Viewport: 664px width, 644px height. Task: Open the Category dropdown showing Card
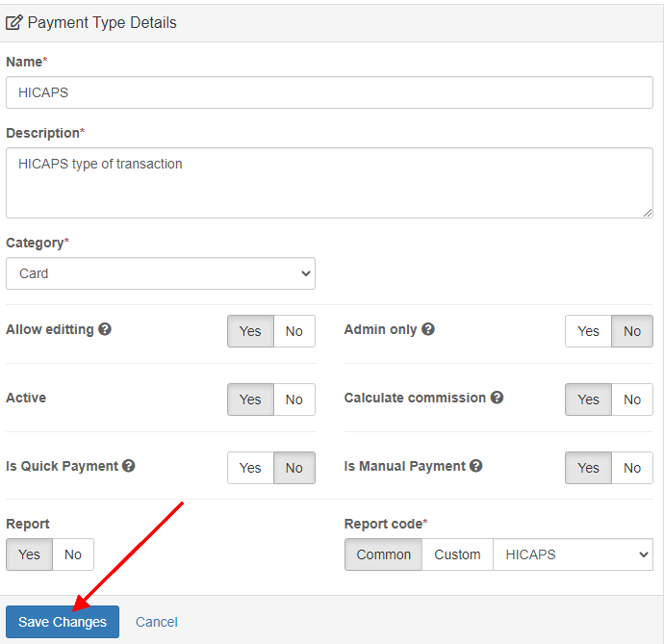(161, 273)
